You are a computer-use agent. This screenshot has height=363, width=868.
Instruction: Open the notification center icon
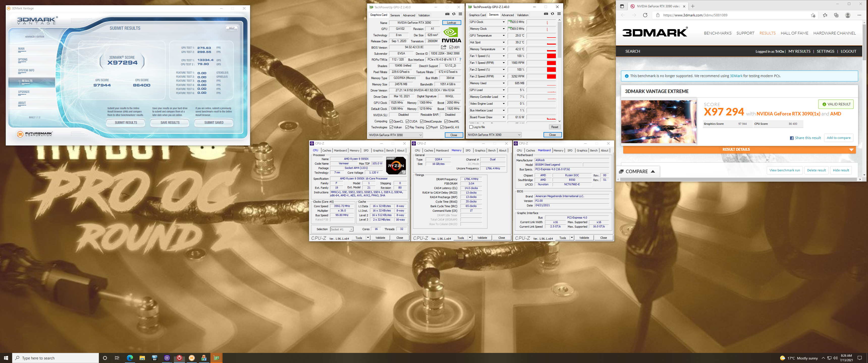[x=860, y=358]
